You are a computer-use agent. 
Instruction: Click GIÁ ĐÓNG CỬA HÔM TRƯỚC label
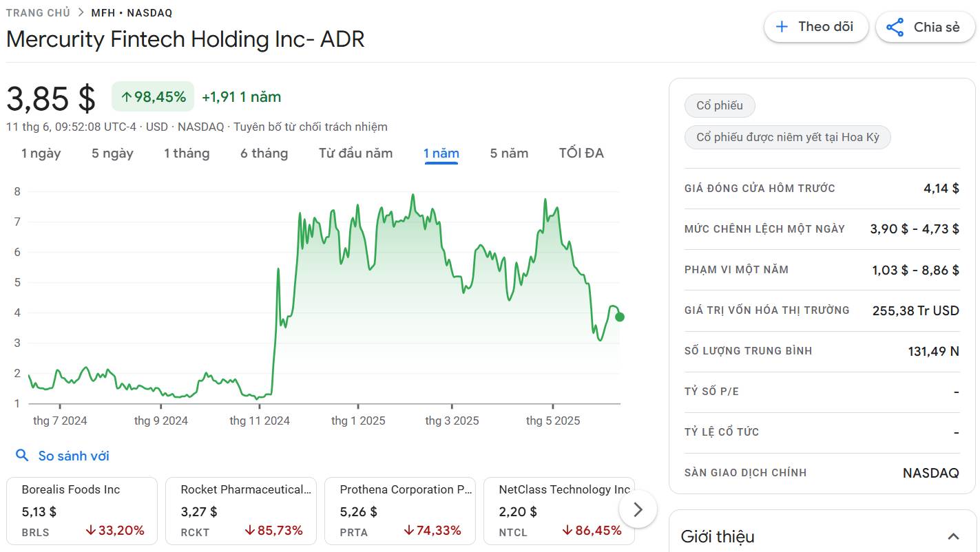coord(760,189)
